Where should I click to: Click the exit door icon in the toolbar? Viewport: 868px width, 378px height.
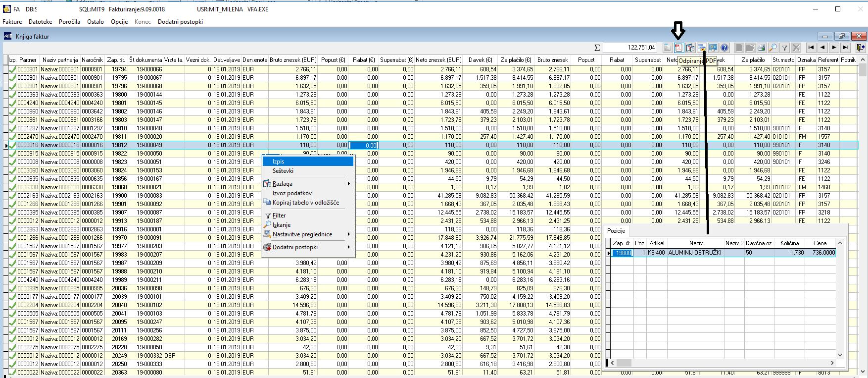point(861,48)
